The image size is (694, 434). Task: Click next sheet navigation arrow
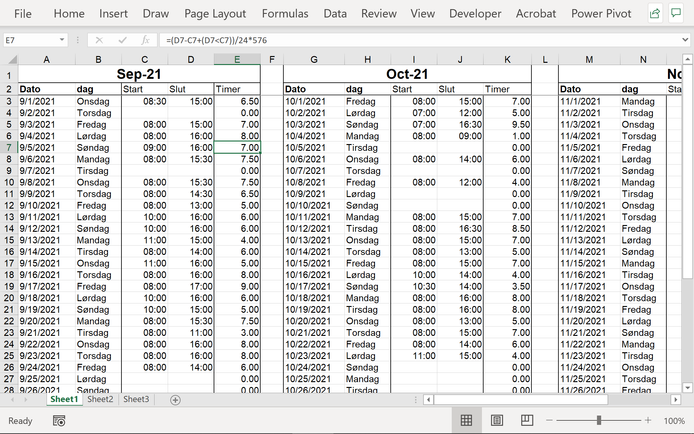[x=26, y=399]
